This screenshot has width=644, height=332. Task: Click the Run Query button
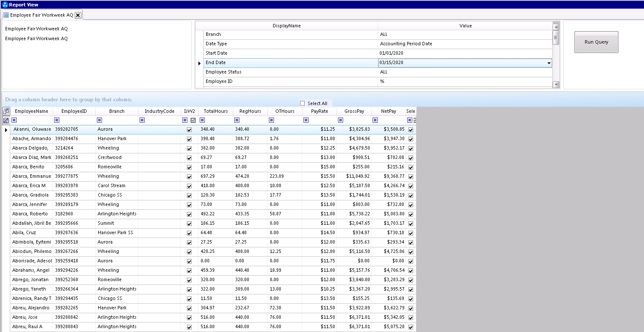pyautogui.click(x=596, y=42)
